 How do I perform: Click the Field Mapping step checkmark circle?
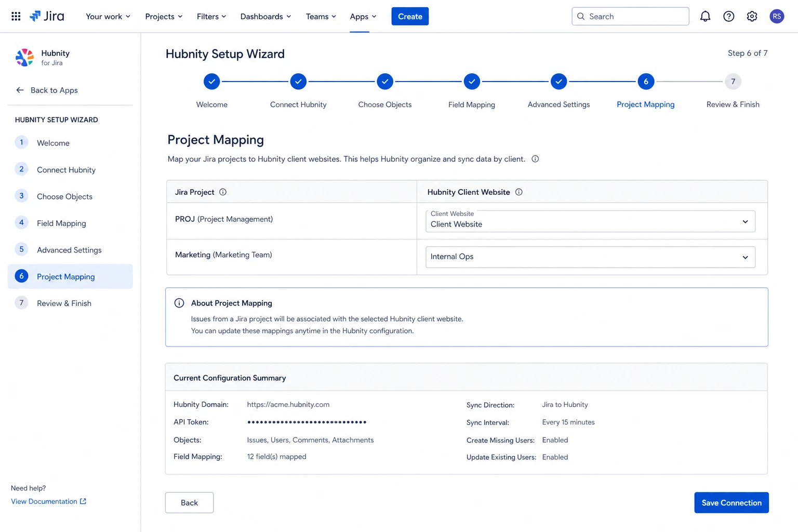(472, 82)
